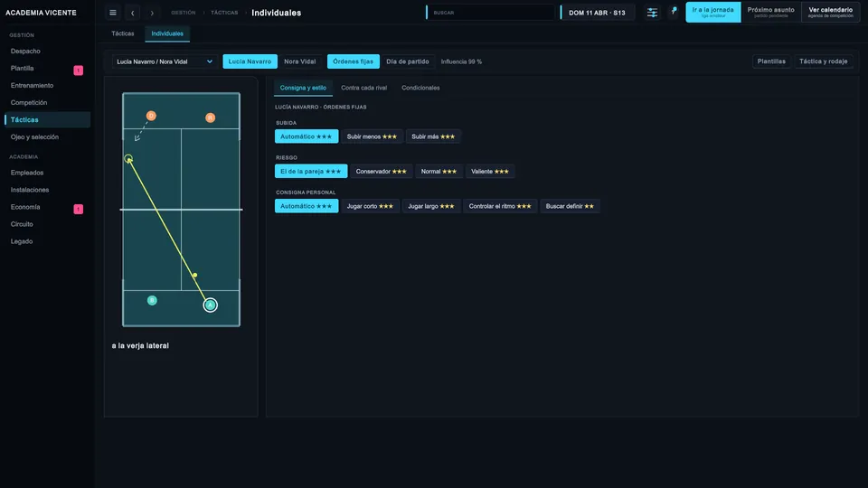The image size is (868, 488).
Task: Open Economía in sidebar
Action: 48,207
